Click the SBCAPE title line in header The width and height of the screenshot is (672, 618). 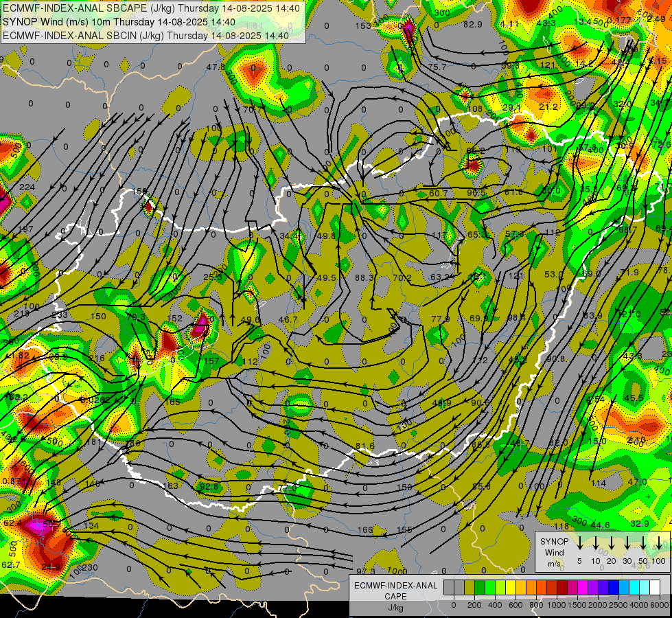[152, 8]
